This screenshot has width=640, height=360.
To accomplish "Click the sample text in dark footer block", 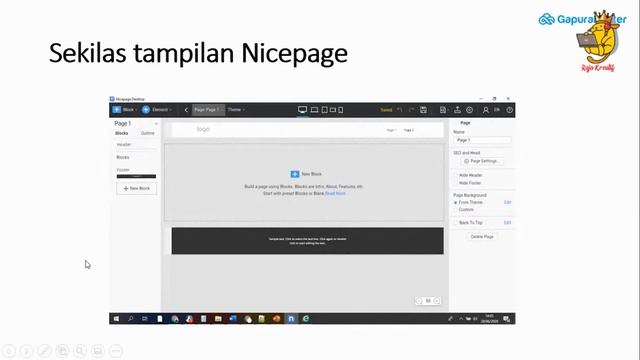I will coord(307,241).
